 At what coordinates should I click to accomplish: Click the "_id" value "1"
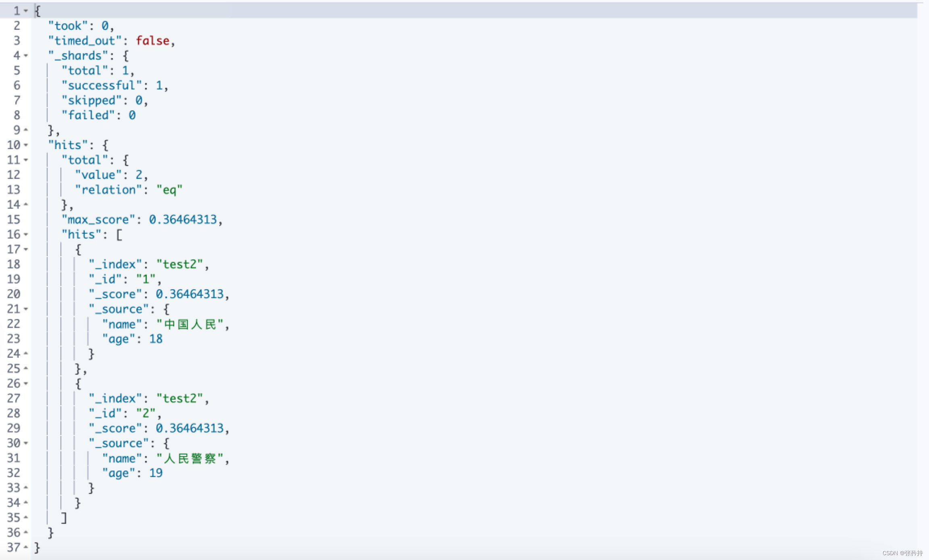pos(146,279)
